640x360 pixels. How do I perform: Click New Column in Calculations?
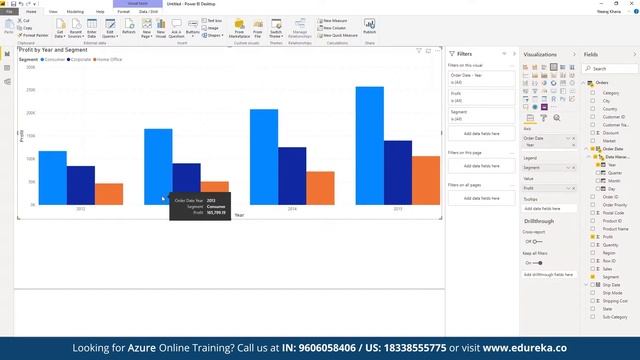(x=332, y=28)
